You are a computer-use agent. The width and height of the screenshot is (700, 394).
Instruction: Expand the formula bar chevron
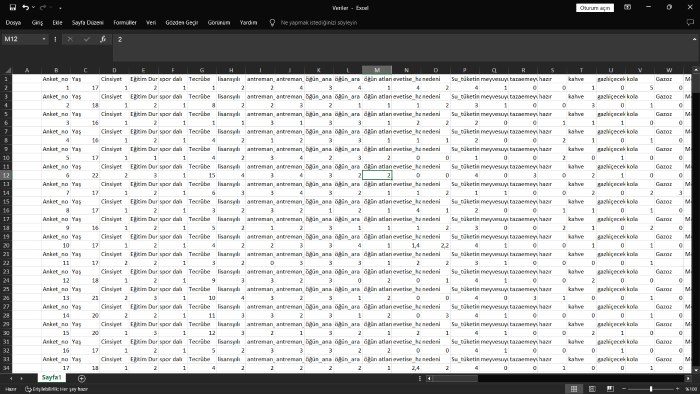click(694, 39)
